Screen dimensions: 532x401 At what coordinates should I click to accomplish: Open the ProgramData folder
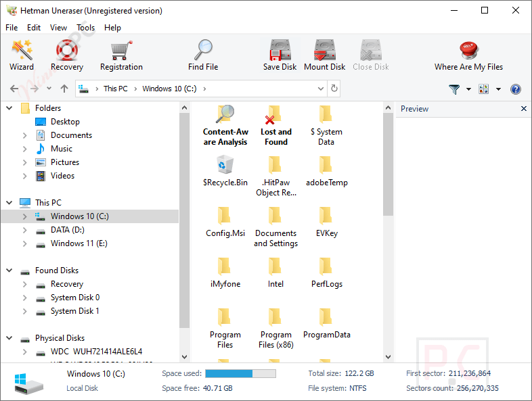coord(326,324)
